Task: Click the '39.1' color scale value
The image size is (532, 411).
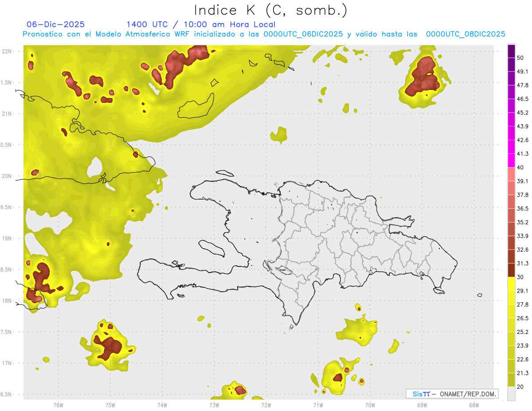Action: coord(523,181)
